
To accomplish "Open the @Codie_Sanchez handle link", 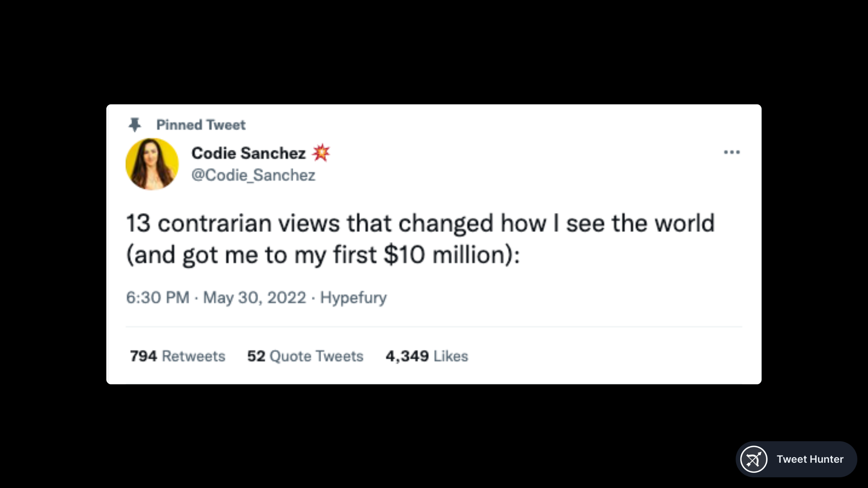I will [253, 175].
